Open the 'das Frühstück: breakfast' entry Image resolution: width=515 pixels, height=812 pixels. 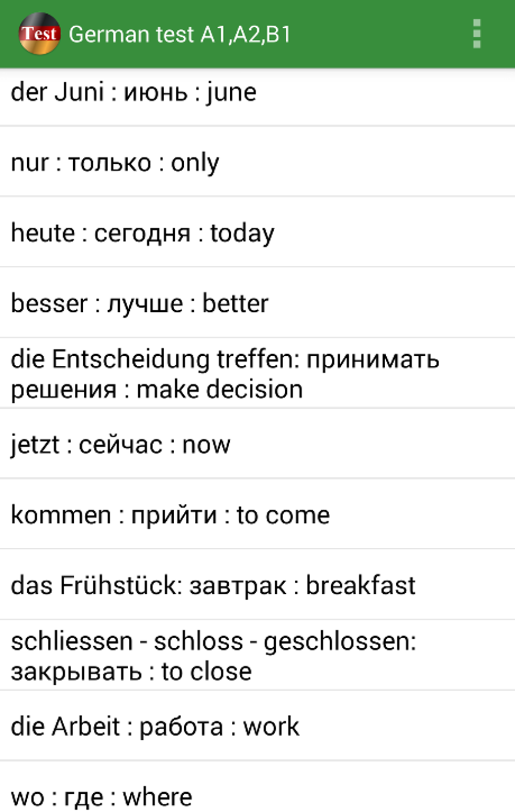click(x=213, y=586)
